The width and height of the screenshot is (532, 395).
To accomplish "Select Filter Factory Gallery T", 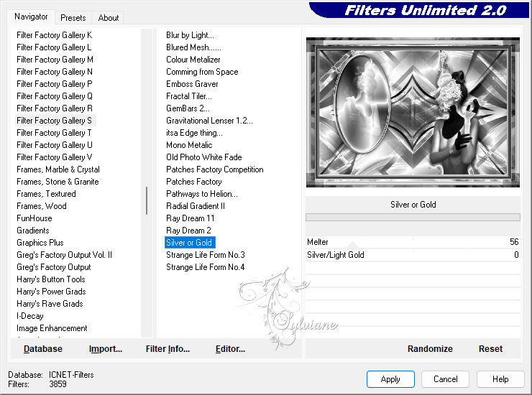I will (54, 133).
